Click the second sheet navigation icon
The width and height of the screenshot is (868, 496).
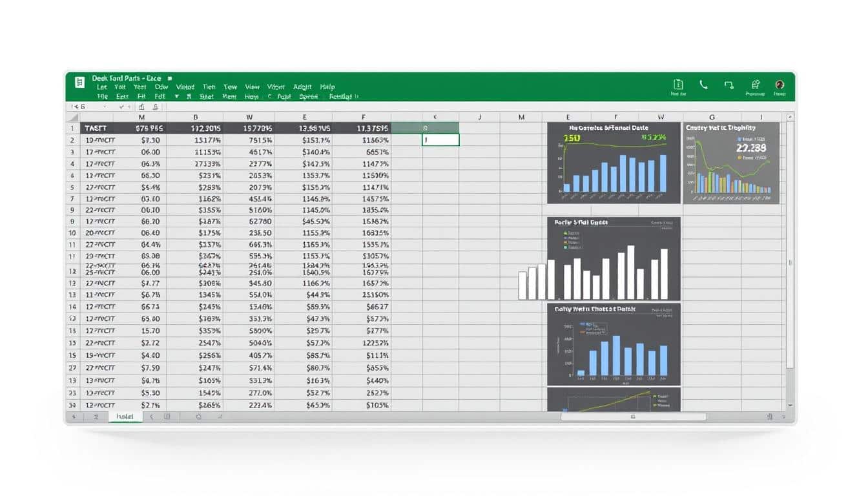click(96, 417)
